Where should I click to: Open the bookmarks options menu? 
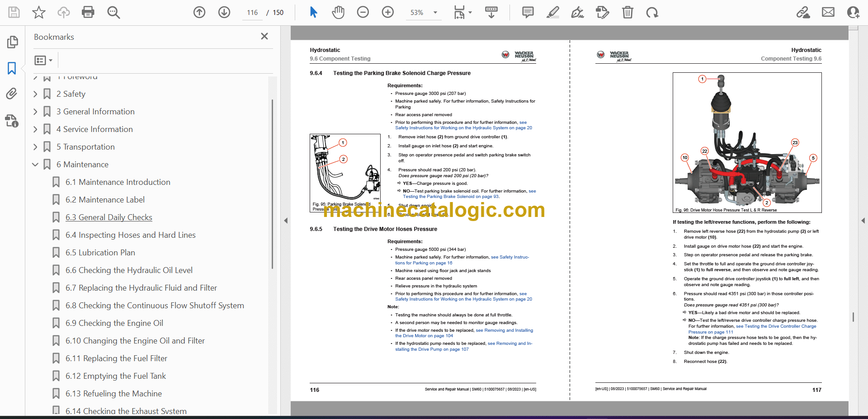pyautogui.click(x=43, y=60)
